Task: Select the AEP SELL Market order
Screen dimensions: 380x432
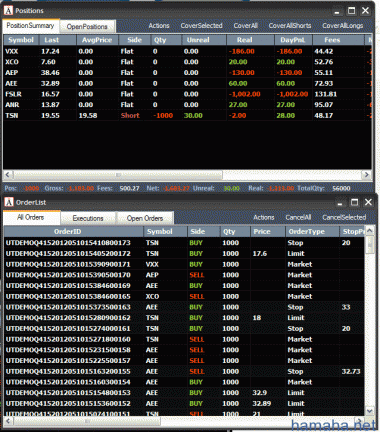Action: [184, 275]
